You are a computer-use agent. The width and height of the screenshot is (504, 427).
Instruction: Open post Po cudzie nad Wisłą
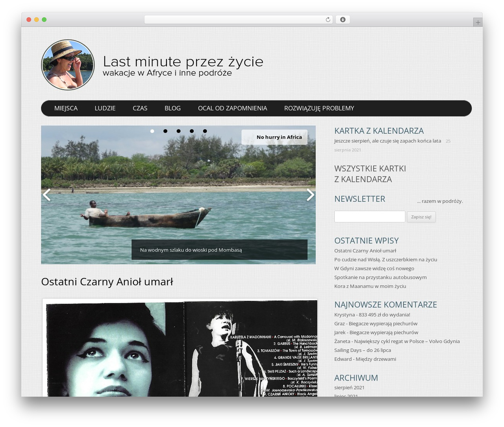(x=385, y=260)
